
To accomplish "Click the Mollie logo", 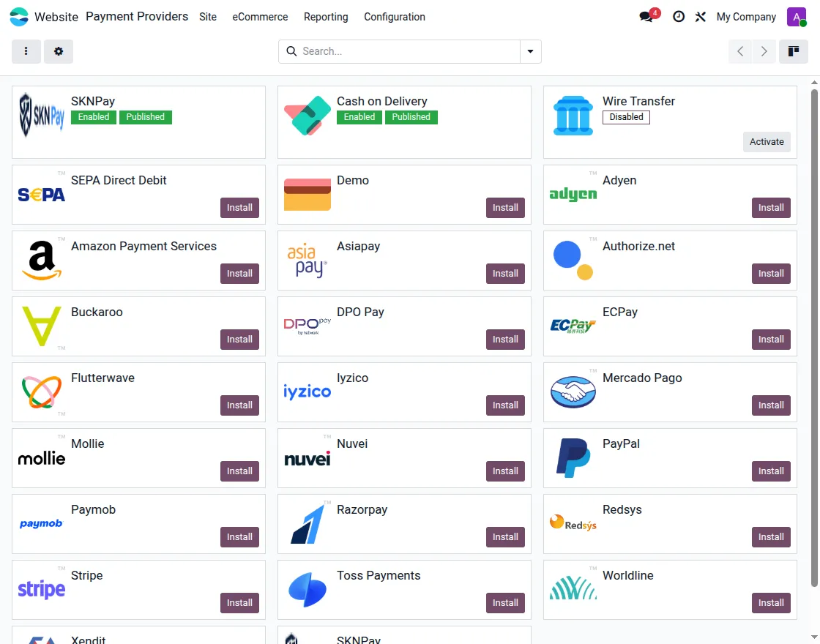I will (42, 458).
